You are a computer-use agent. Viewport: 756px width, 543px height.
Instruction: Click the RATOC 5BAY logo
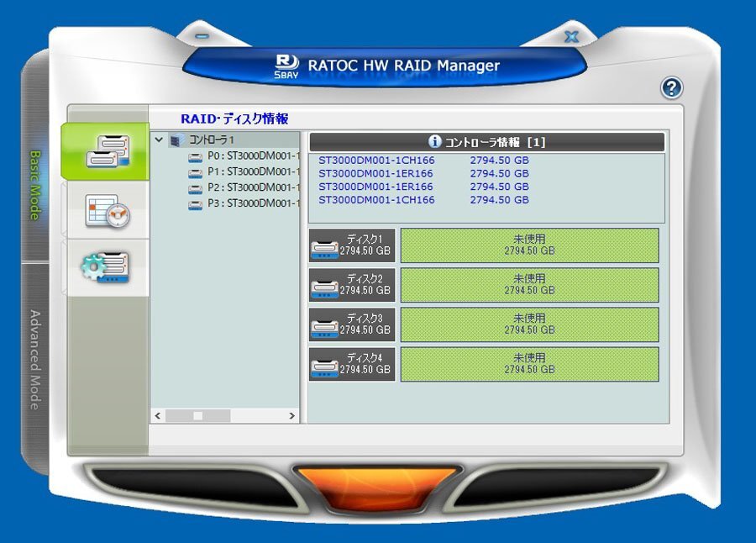(x=286, y=66)
